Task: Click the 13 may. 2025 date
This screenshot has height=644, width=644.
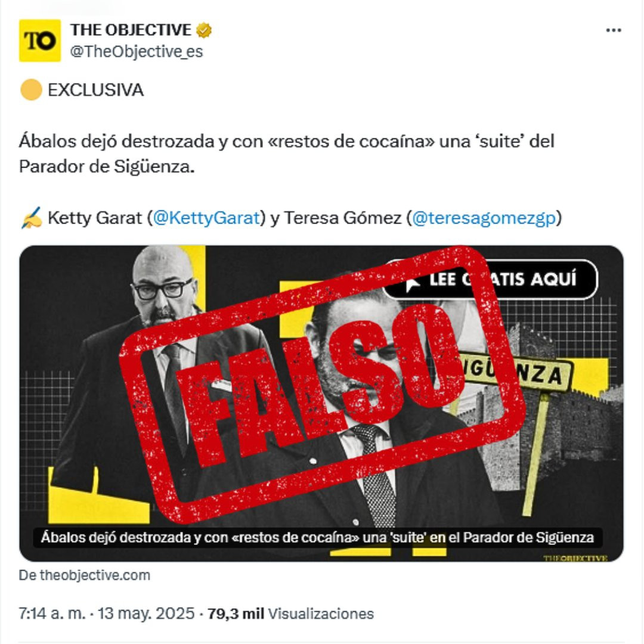Action: click(146, 614)
